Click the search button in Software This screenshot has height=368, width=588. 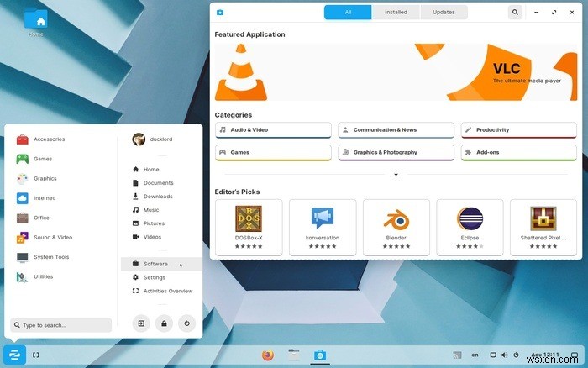[x=515, y=13]
